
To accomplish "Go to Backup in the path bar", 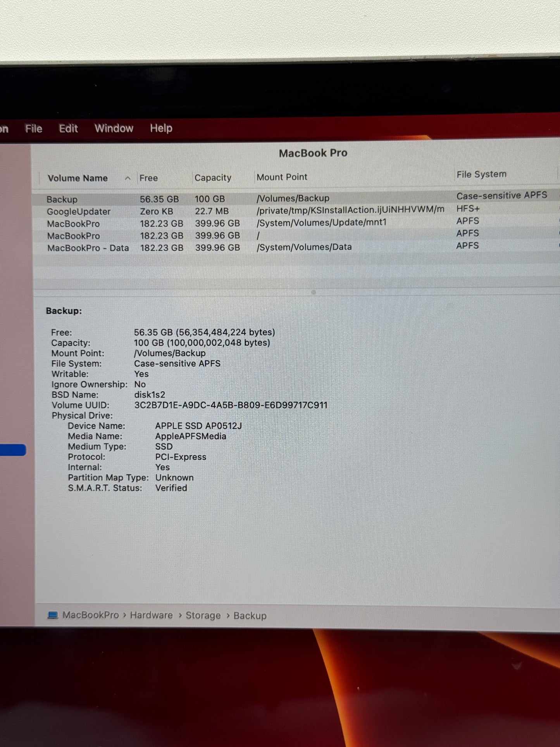I will (x=250, y=616).
